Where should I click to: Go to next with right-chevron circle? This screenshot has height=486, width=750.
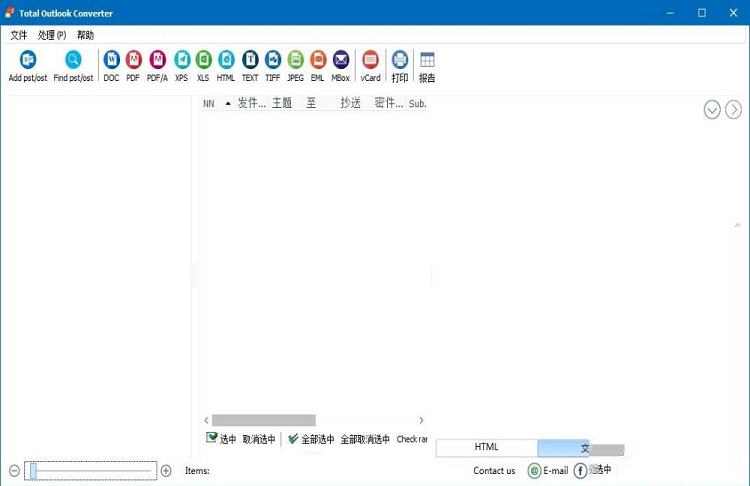pyautogui.click(x=733, y=110)
